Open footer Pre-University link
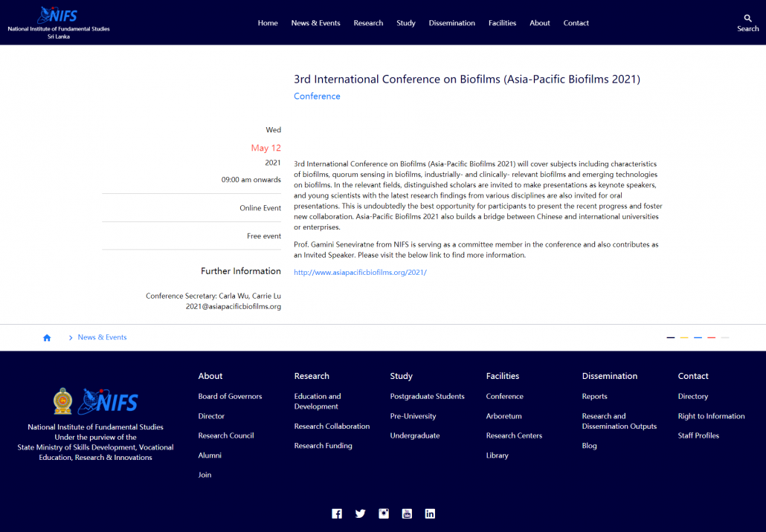 click(413, 416)
